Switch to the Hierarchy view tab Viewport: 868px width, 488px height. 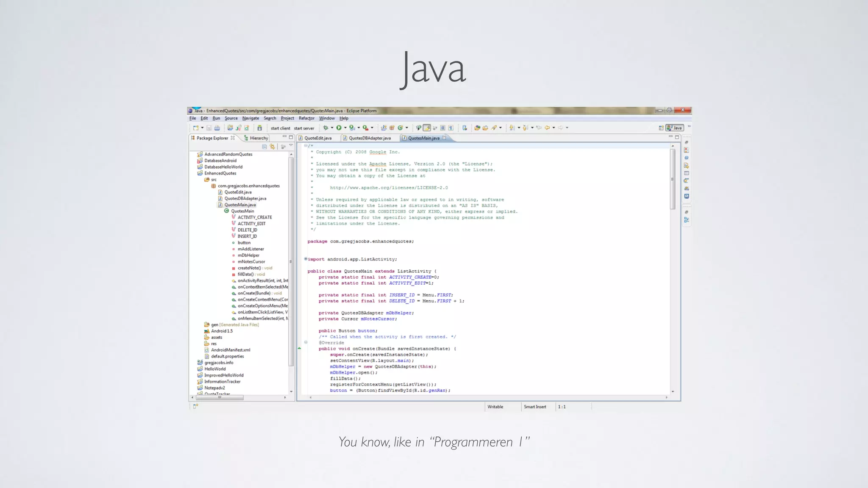(x=256, y=138)
